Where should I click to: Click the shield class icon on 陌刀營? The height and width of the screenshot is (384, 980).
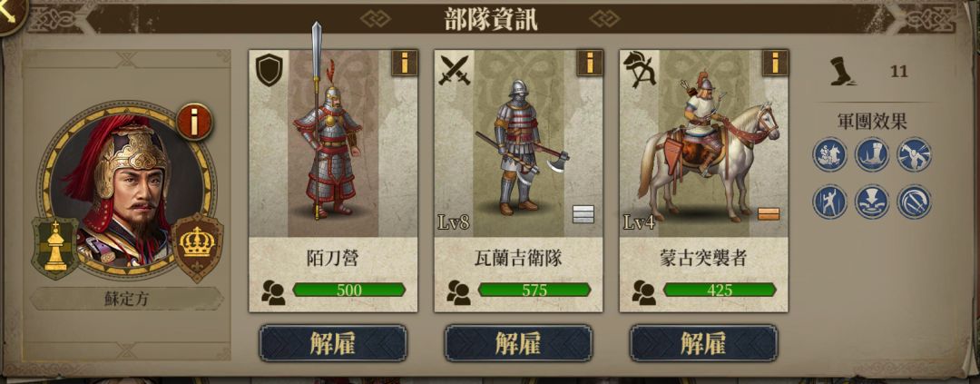click(x=270, y=69)
